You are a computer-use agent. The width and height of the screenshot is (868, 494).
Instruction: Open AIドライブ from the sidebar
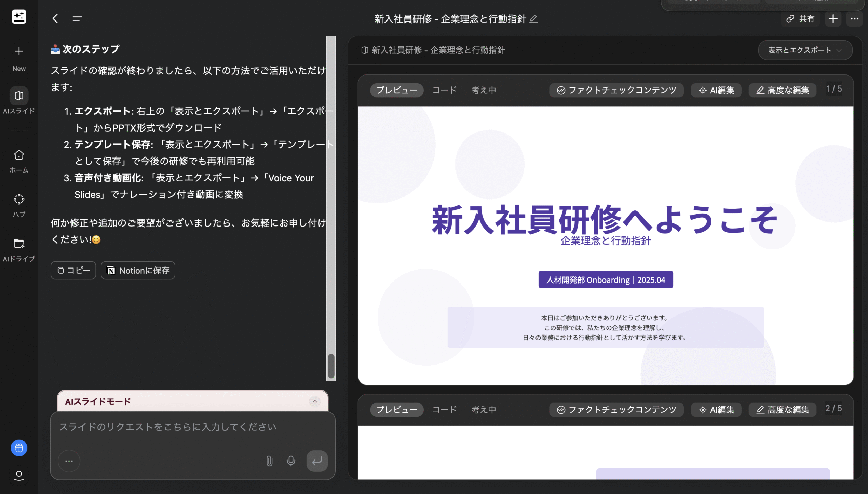pos(19,244)
